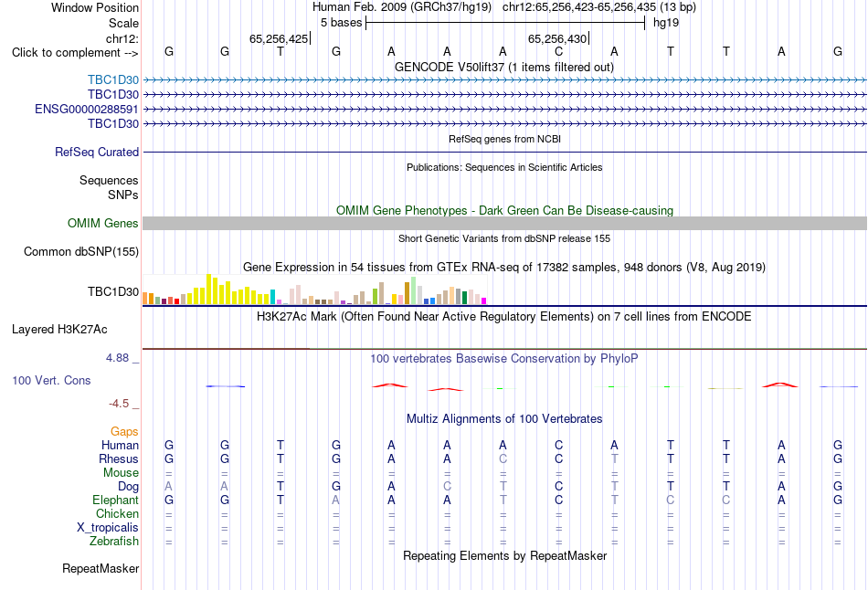Click the 100 Vert. Cons label
Image resolution: width=868 pixels, height=590 pixels.
coord(51,381)
